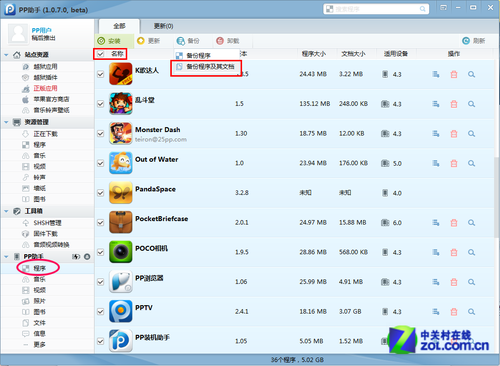
Task: Uncheck the PocketBriefcase checkbox
Action: [x=100, y=222]
